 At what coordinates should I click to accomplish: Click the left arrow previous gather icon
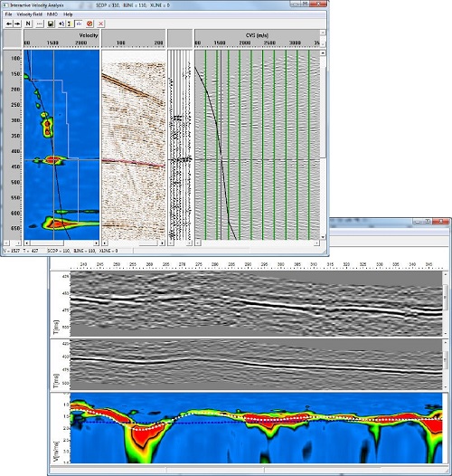click(x=9, y=24)
